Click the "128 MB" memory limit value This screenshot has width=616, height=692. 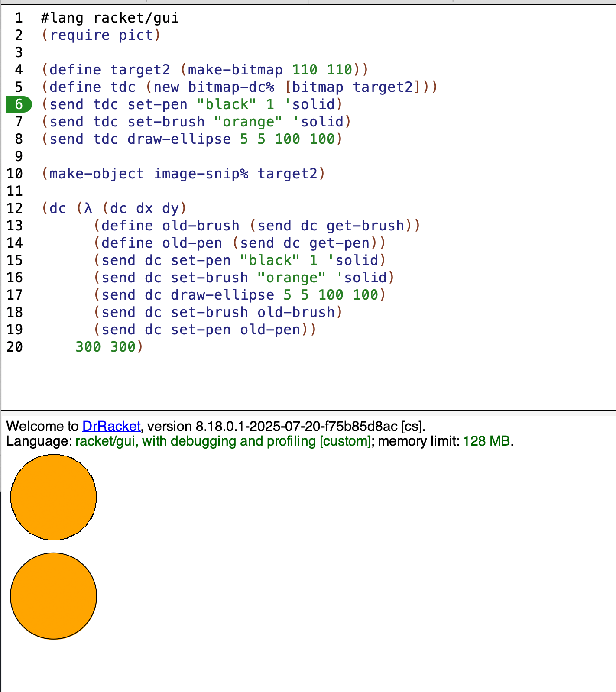(486, 441)
